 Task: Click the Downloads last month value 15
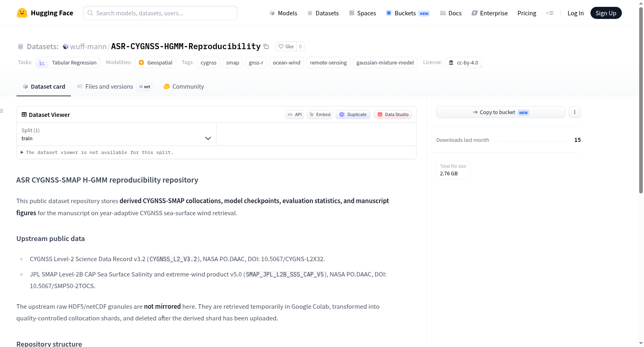578,140
